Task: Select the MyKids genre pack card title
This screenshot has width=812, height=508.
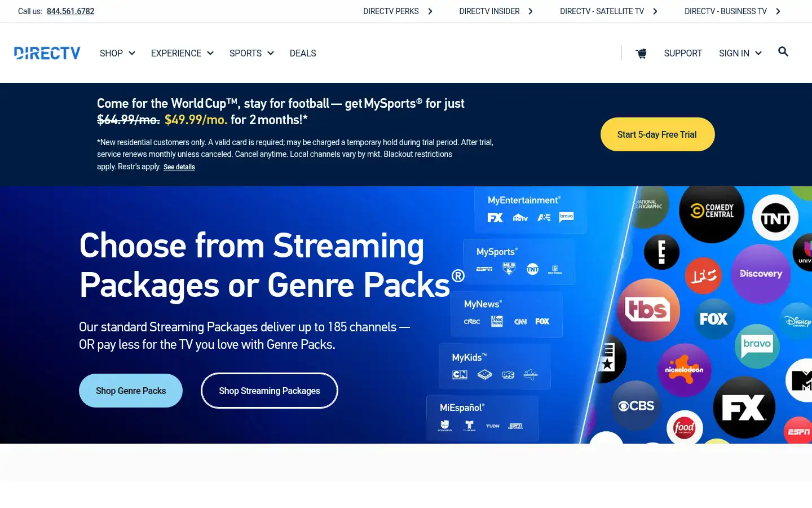Action: pos(469,357)
